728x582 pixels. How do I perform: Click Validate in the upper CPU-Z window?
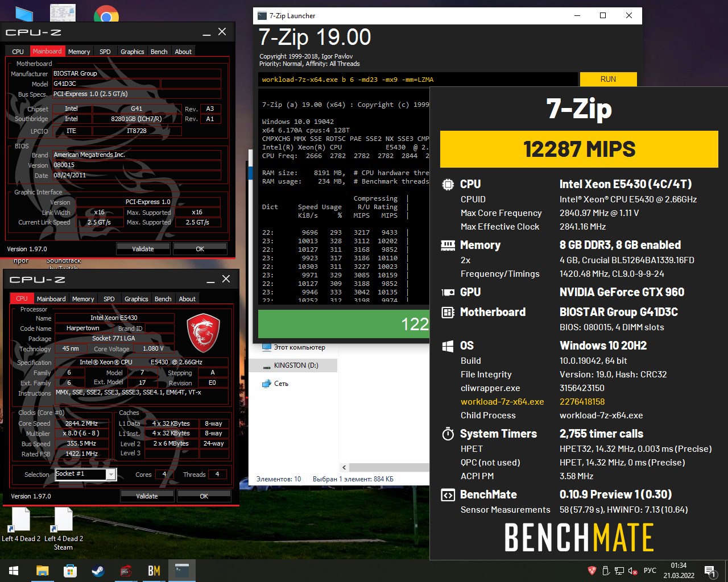(143, 249)
